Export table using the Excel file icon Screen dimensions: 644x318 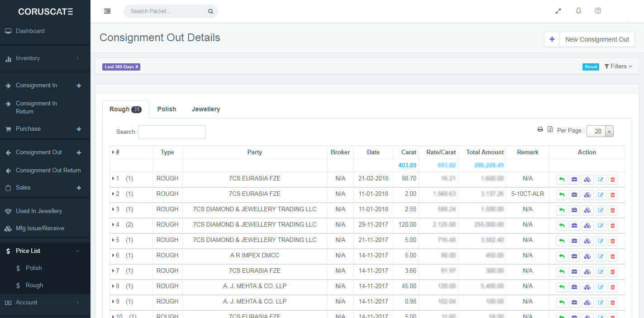550,129
